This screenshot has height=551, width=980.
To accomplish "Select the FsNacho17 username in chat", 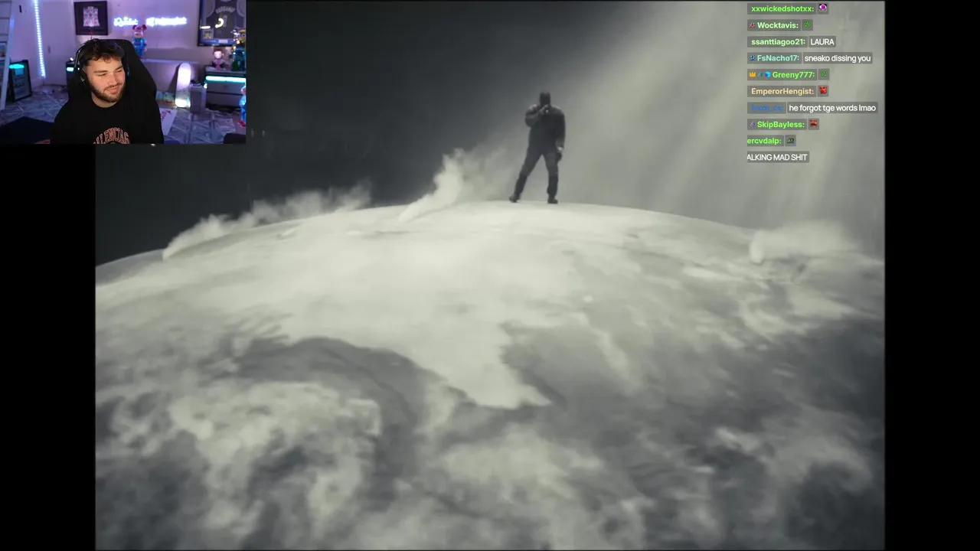I will pos(778,58).
